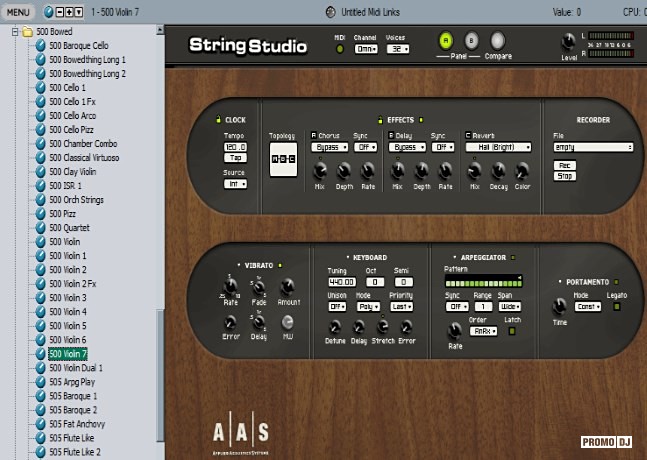
Task: Click the Keyboard Detune knob
Action: click(x=335, y=327)
